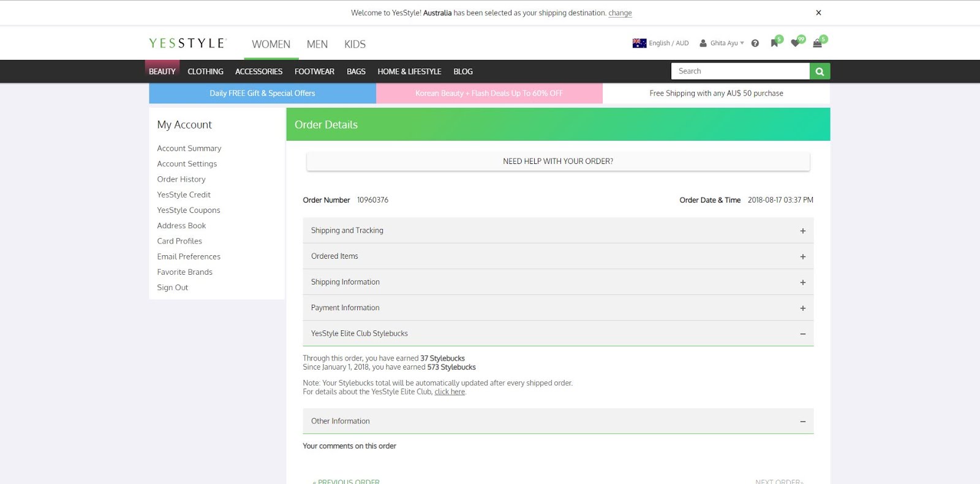This screenshot has width=980, height=484.
Task: Click the Need Help With Your Order button
Action: click(x=558, y=162)
